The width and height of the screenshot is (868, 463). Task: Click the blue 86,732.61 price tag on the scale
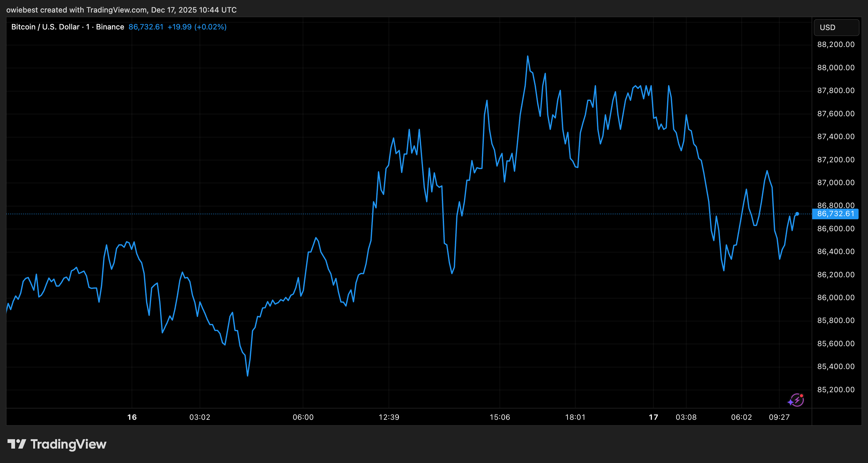835,214
